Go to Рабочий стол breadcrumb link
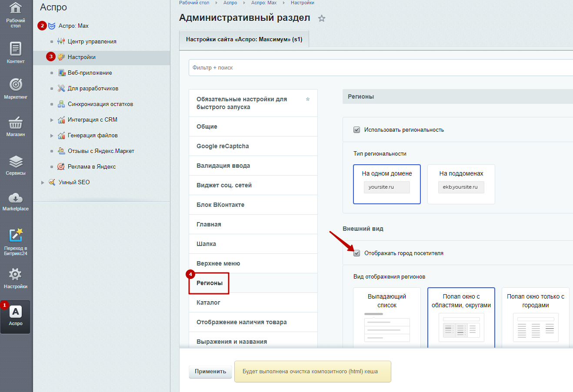 pos(194,3)
